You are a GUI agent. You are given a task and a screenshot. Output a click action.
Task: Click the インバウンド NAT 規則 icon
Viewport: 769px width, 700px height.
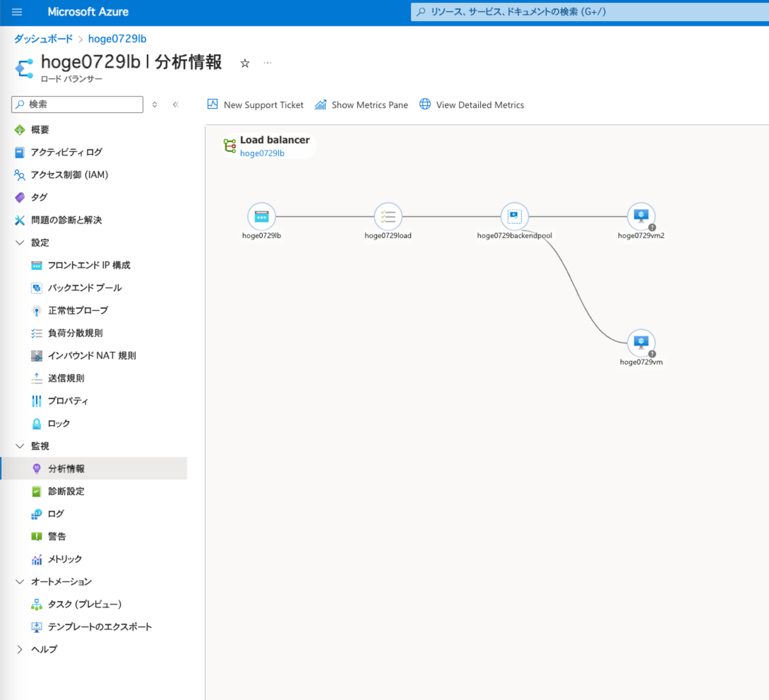point(37,356)
